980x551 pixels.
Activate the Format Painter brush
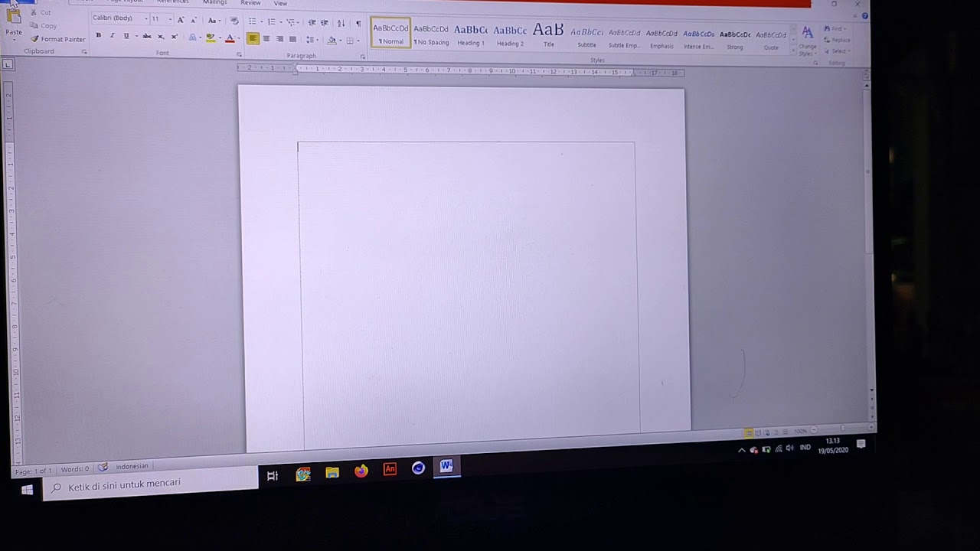tap(58, 39)
